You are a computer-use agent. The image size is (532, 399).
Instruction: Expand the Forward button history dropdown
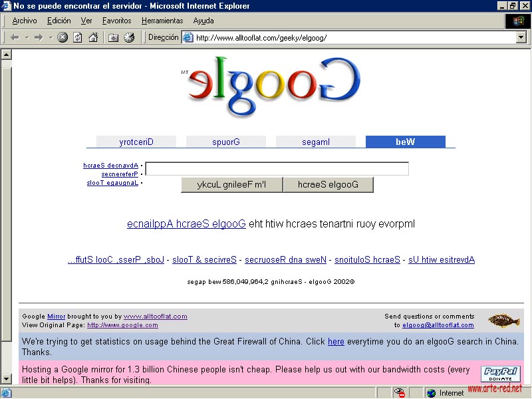51,37
